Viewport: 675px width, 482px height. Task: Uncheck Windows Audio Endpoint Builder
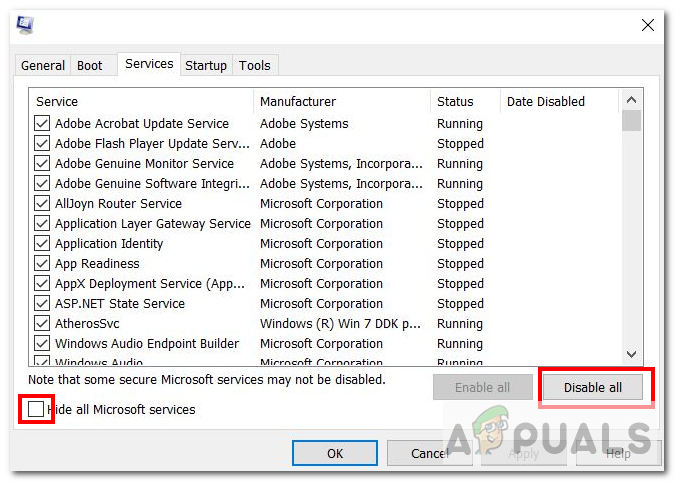(42, 343)
